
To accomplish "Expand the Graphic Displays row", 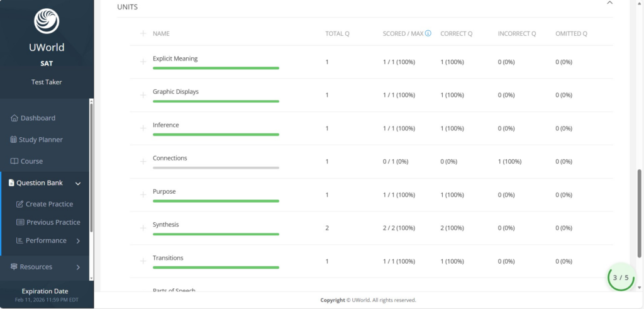I will pyautogui.click(x=143, y=95).
